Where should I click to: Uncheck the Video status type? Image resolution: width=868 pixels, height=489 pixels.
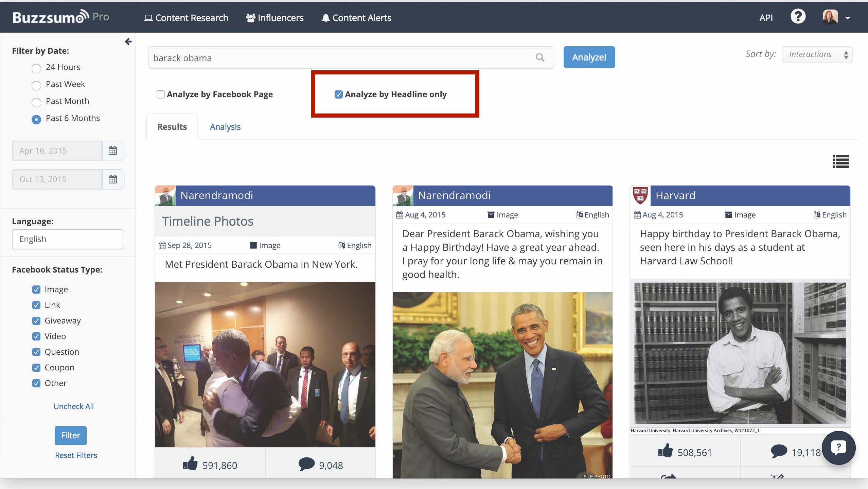coord(36,336)
